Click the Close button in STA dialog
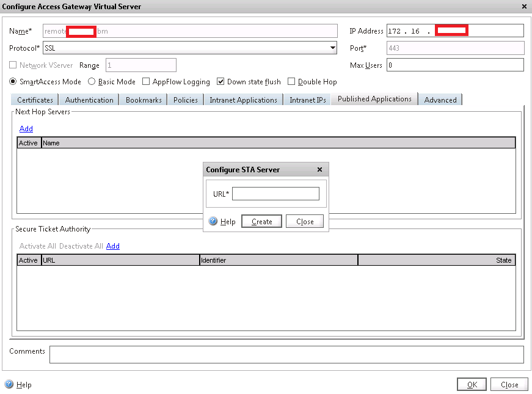The image size is (532, 394). [x=305, y=221]
